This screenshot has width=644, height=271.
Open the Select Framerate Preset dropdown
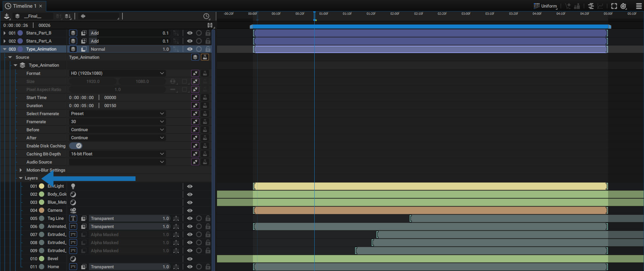117,114
